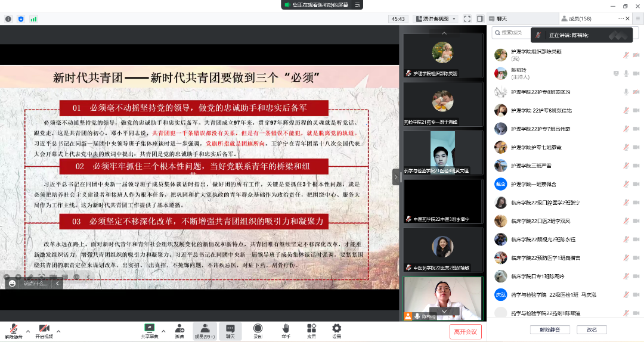This screenshot has height=342, width=644.
Task: Toggle the side panel layout icon
Action: tap(480, 19)
